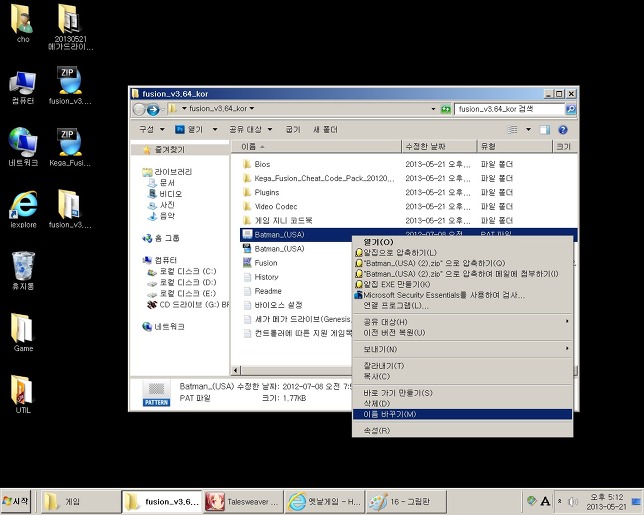Click the 시작 Start button
This screenshot has width=644, height=515.
(16, 501)
